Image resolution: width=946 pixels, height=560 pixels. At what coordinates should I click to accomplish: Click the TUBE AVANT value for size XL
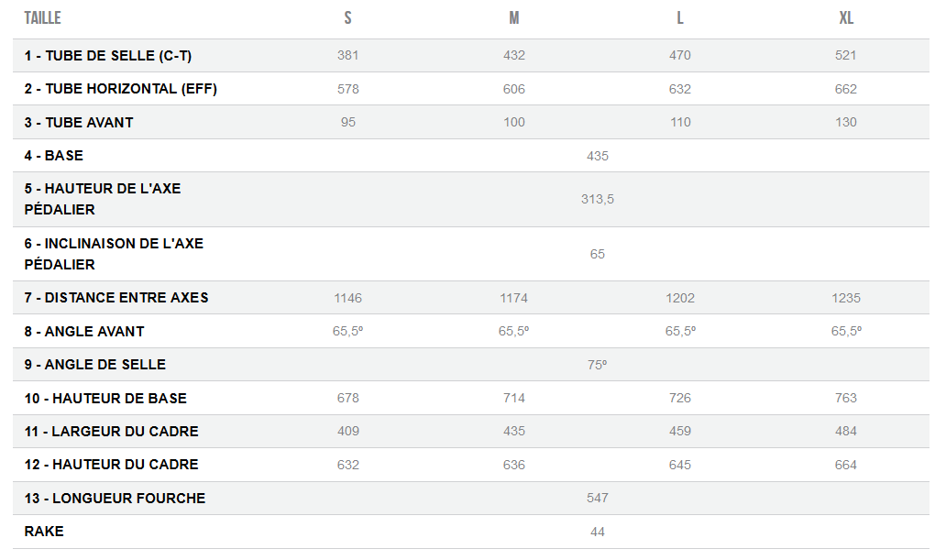tap(846, 122)
